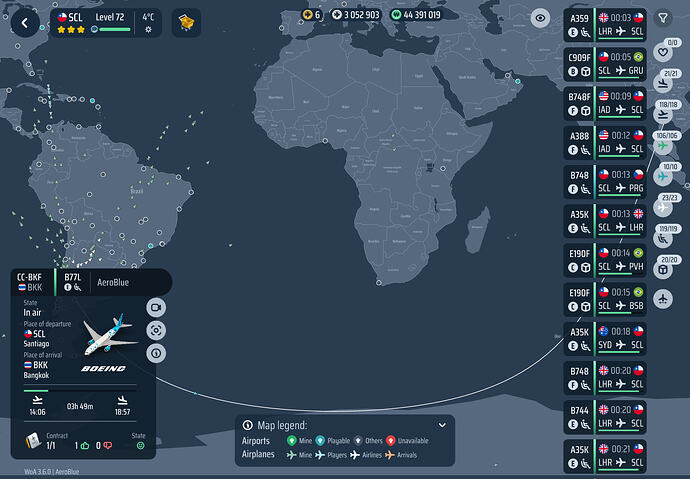Select the AeroBlue airline tab
Viewport: 690px width, 479px height.
[x=114, y=282]
